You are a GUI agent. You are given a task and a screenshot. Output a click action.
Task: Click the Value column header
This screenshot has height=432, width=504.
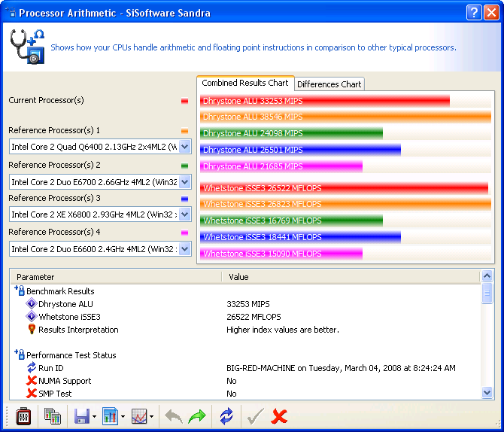[x=351, y=277]
